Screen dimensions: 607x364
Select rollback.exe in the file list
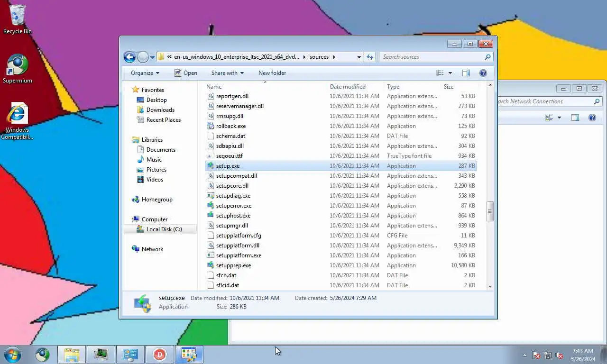[340, 126]
